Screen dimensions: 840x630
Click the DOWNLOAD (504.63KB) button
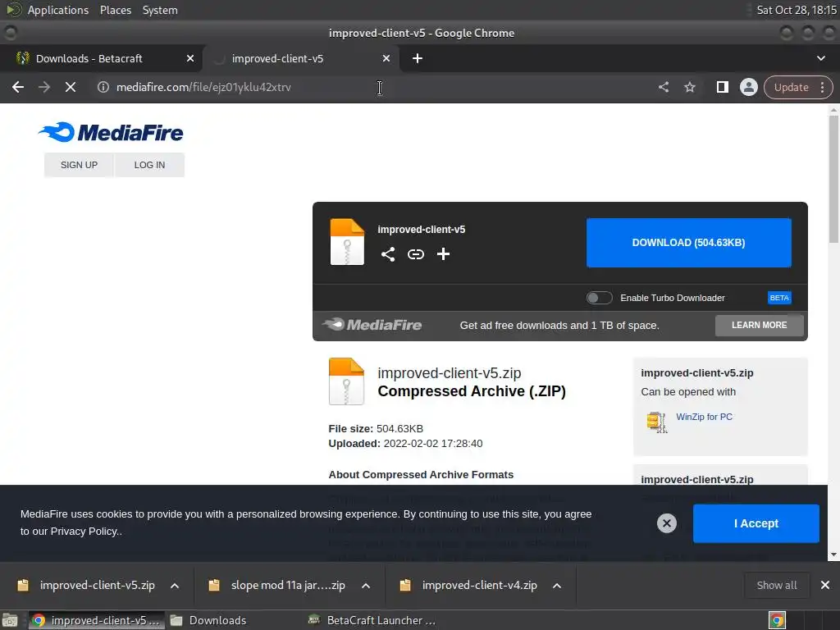coord(689,243)
